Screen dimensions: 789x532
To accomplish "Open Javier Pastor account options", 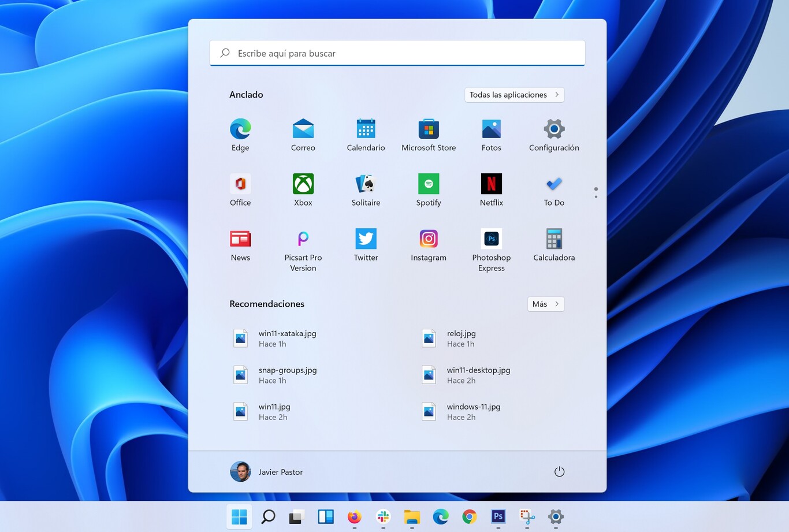I will click(x=266, y=471).
